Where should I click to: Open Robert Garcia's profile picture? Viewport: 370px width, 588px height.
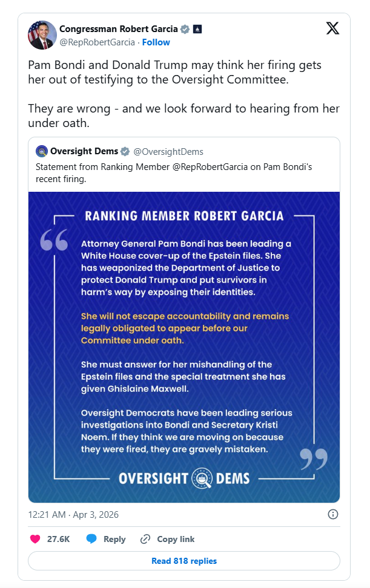(42, 35)
